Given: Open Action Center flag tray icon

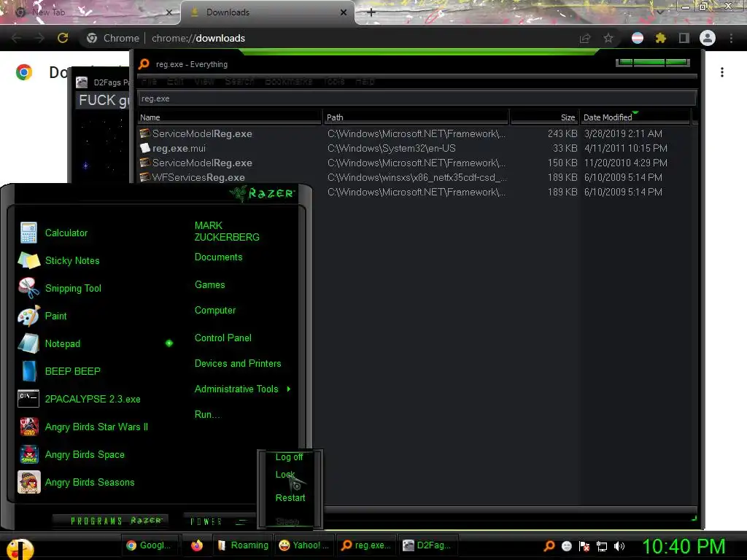Looking at the screenshot, I should coord(584,546).
